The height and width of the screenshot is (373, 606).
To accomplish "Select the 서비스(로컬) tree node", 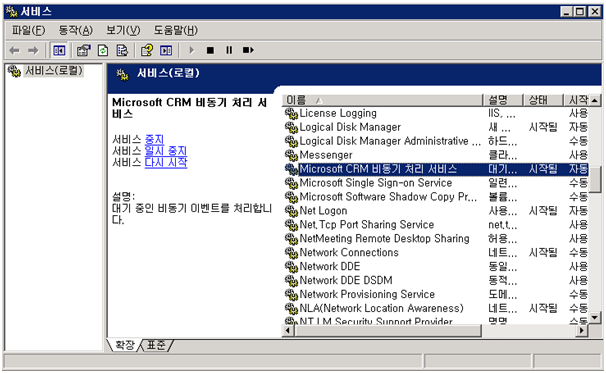I will click(53, 71).
